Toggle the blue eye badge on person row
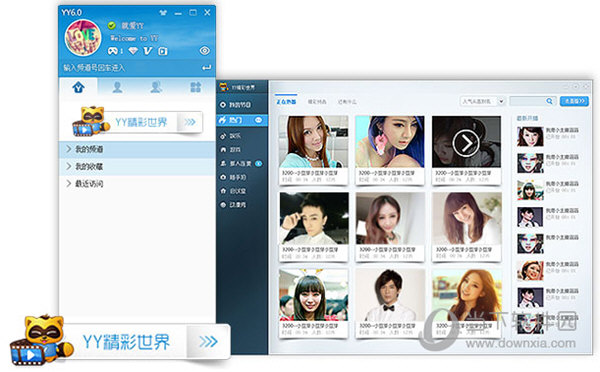Viewport: 600px width, 372px height. (259, 163)
